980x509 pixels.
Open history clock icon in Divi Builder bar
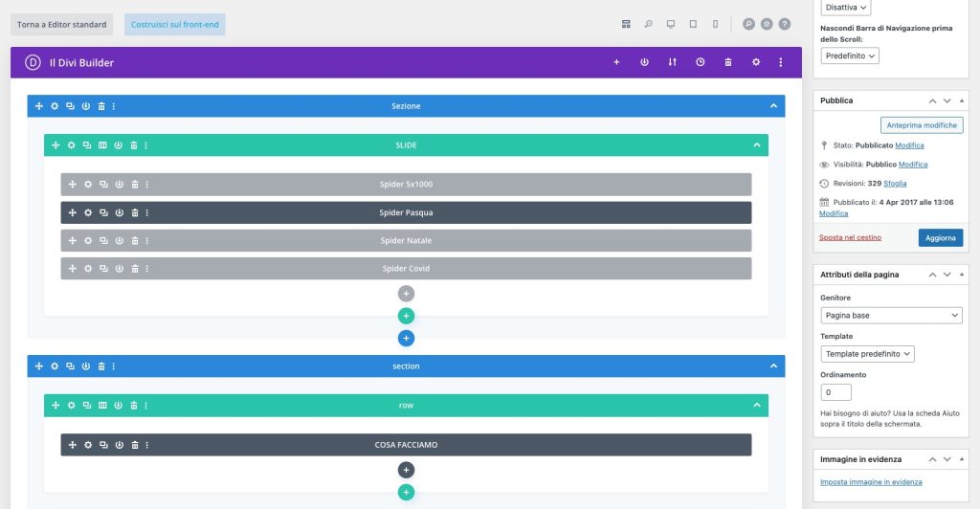700,62
